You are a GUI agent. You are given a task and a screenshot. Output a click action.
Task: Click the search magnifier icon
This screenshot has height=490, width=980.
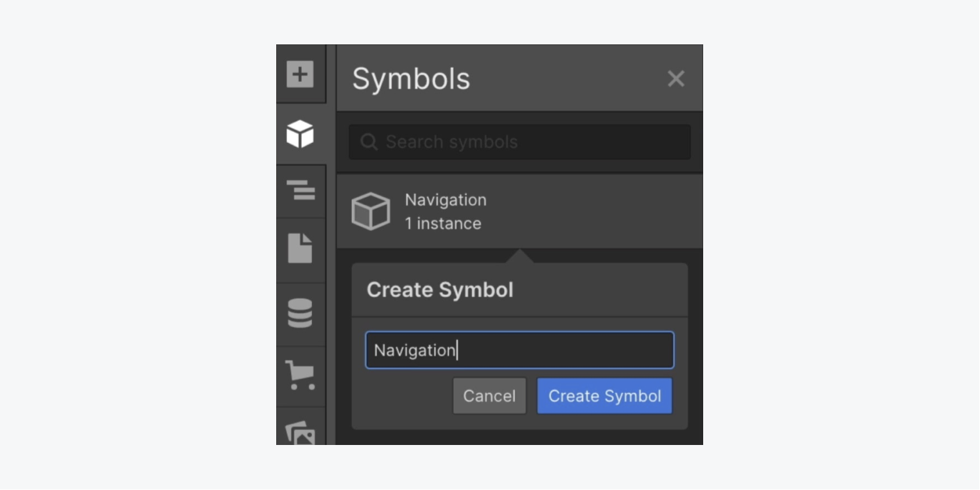pyautogui.click(x=369, y=142)
